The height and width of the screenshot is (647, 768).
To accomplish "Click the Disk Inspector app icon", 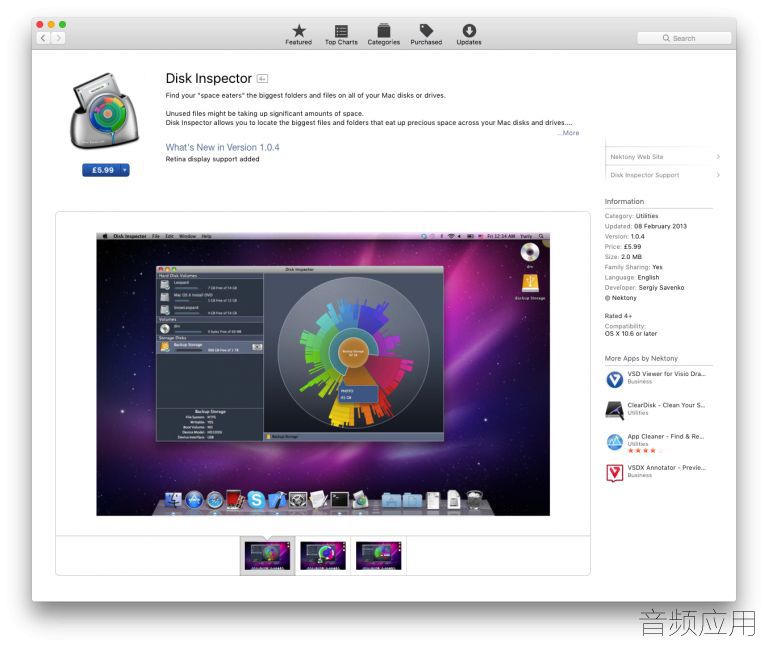I will click(105, 111).
